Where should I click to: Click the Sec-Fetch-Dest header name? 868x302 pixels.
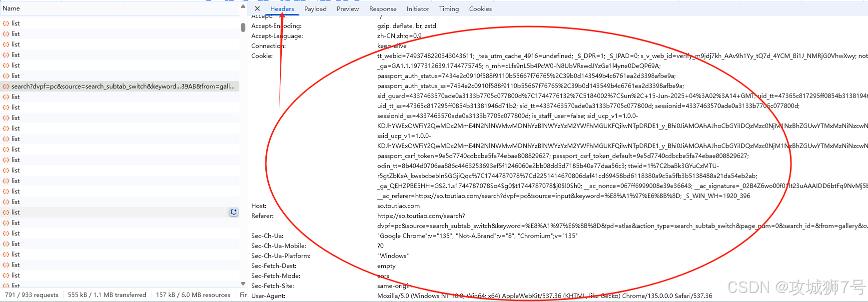(x=274, y=266)
